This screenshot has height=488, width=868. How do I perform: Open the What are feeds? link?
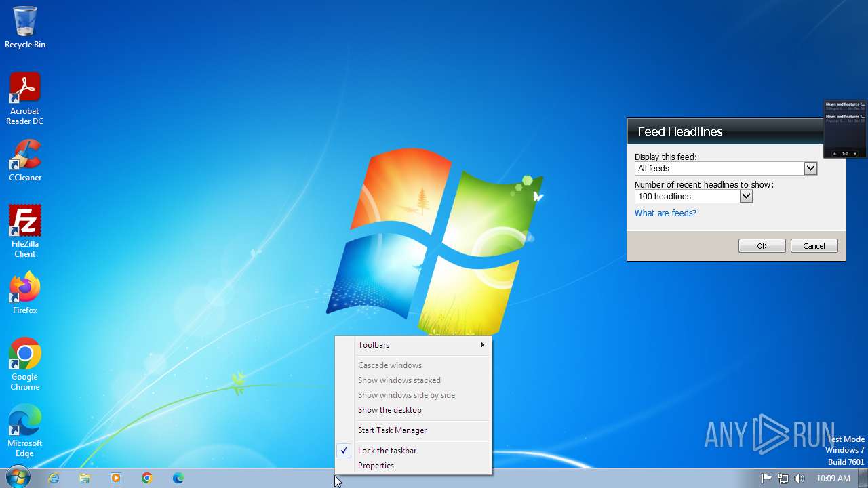coord(665,213)
